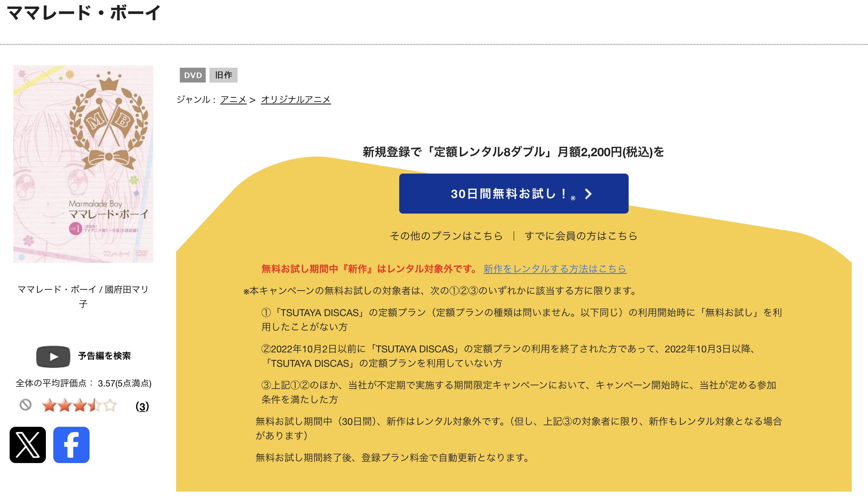Open the Marmalade Boy DVD cover image
Viewport: 868px width, 496px height.
click(x=83, y=164)
